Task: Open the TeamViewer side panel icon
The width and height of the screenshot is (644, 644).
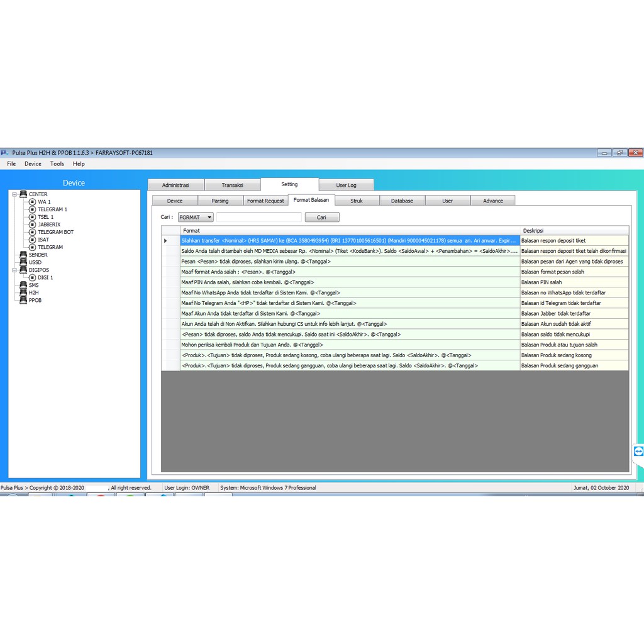Action: (638, 452)
